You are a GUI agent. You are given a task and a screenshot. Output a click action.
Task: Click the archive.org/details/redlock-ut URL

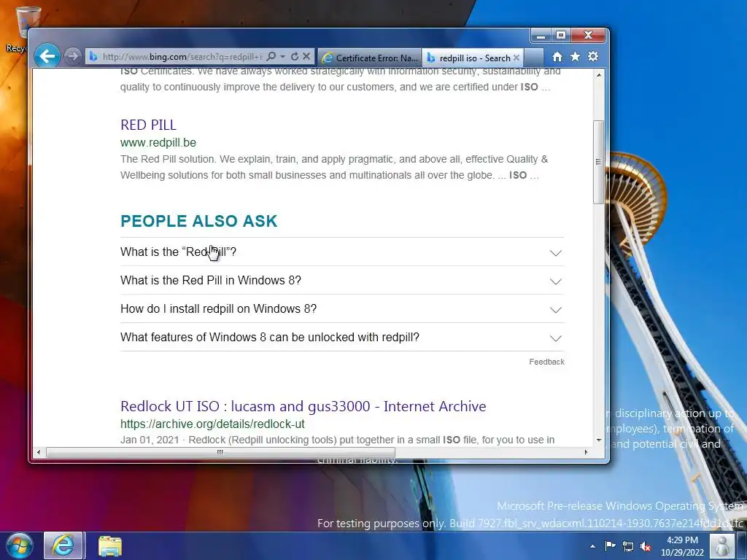coord(212,424)
